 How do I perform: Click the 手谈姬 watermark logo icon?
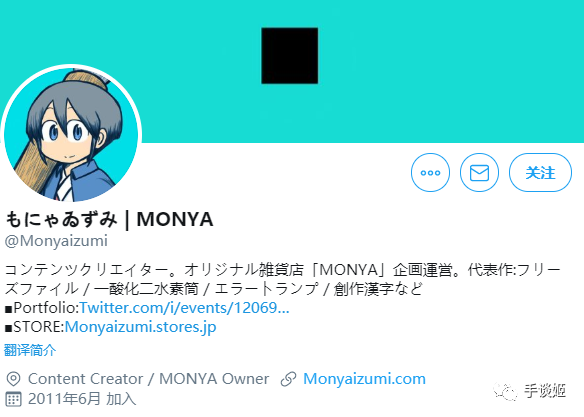pos(505,391)
